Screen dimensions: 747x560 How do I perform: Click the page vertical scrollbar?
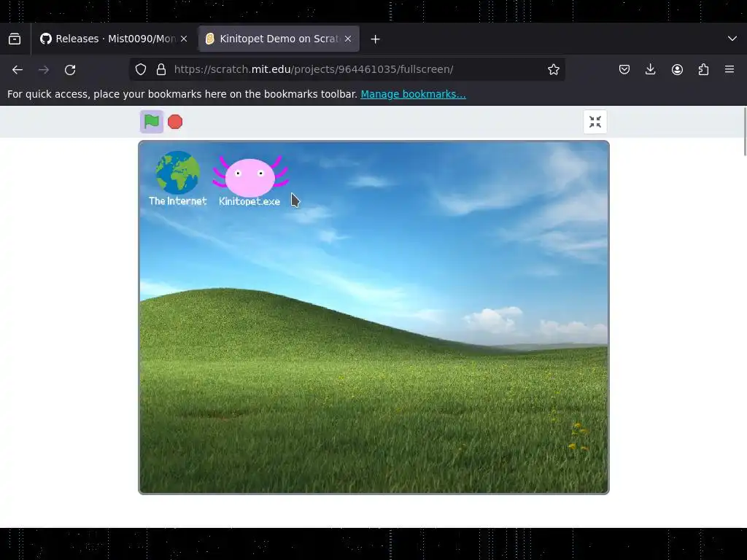point(744,131)
